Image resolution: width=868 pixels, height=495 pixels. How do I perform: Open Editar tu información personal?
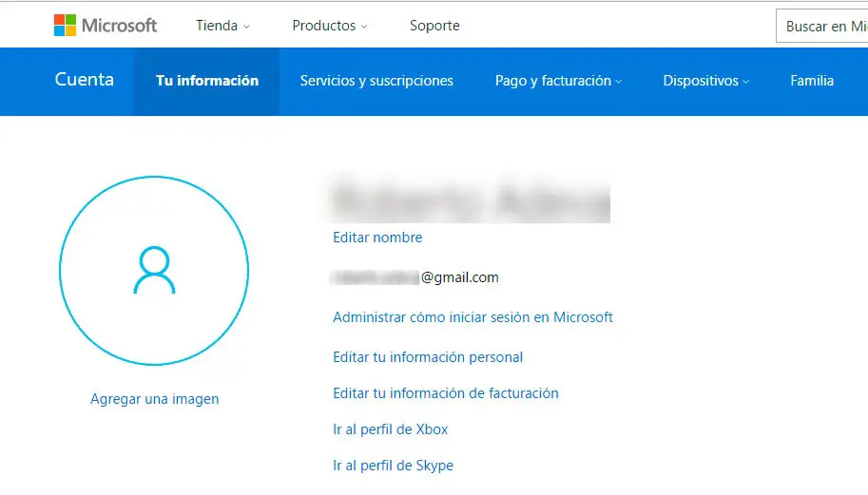428,357
